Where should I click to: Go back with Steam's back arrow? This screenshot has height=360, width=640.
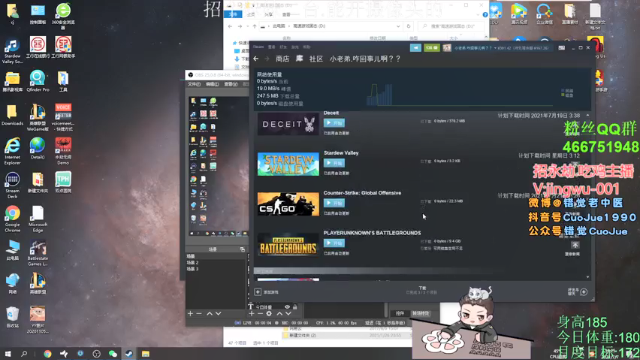(256, 59)
